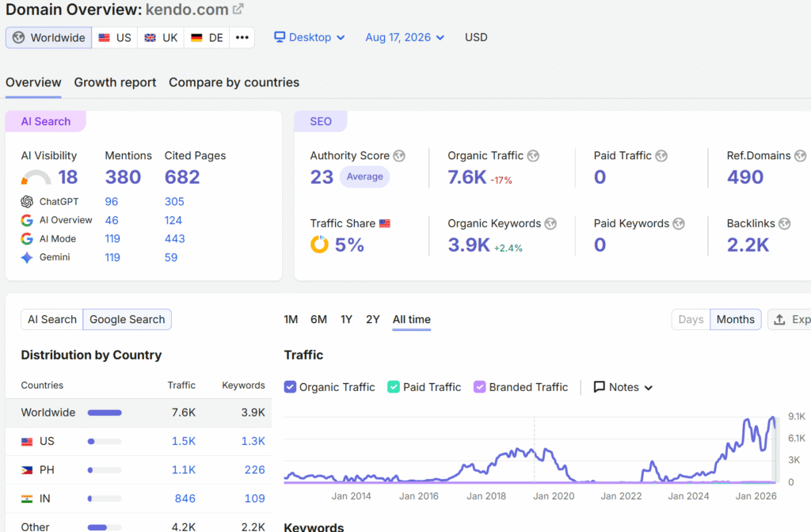Toggle distribution to Google Search
Image resolution: width=811 pixels, height=532 pixels.
128,320
